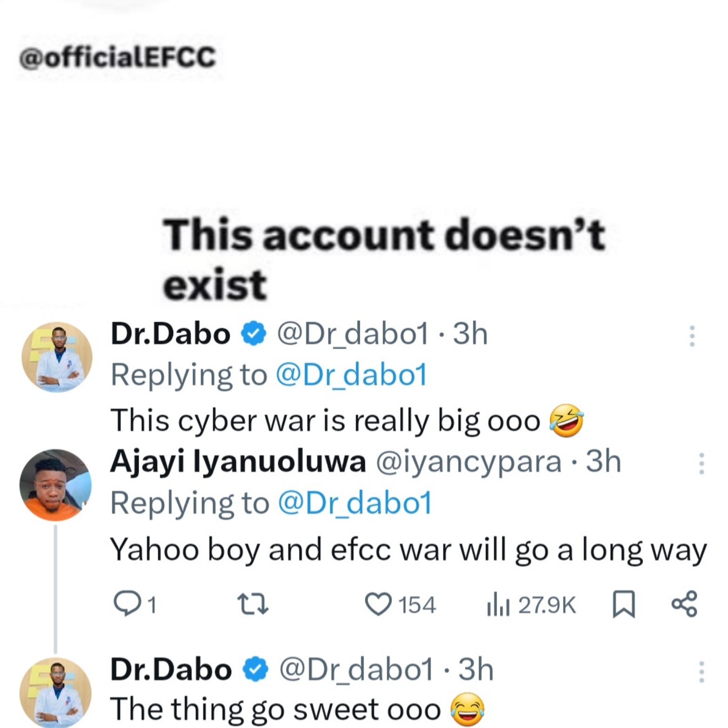The image size is (728, 728).
Task: Open the 'This cyber war is really big' tweet
Action: point(325,420)
